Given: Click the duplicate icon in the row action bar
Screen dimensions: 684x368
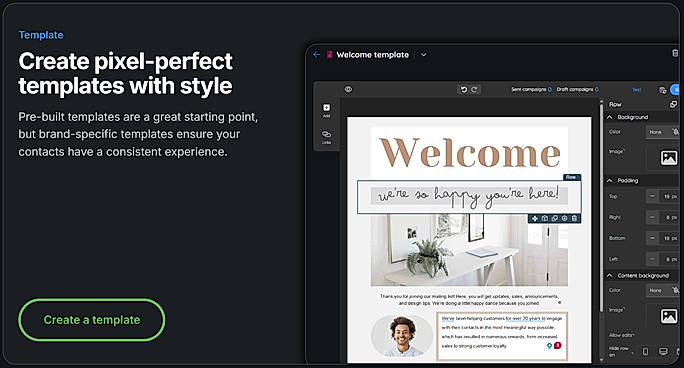Looking at the screenshot, I should 554,218.
